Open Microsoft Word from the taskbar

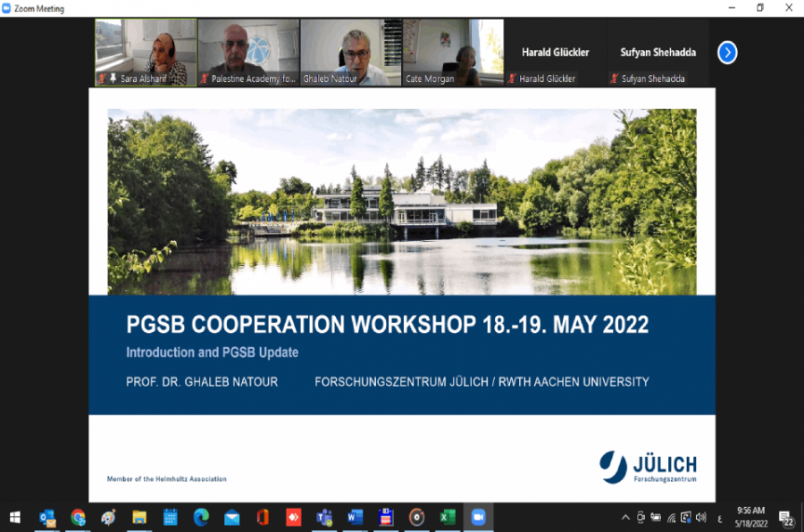(x=355, y=518)
